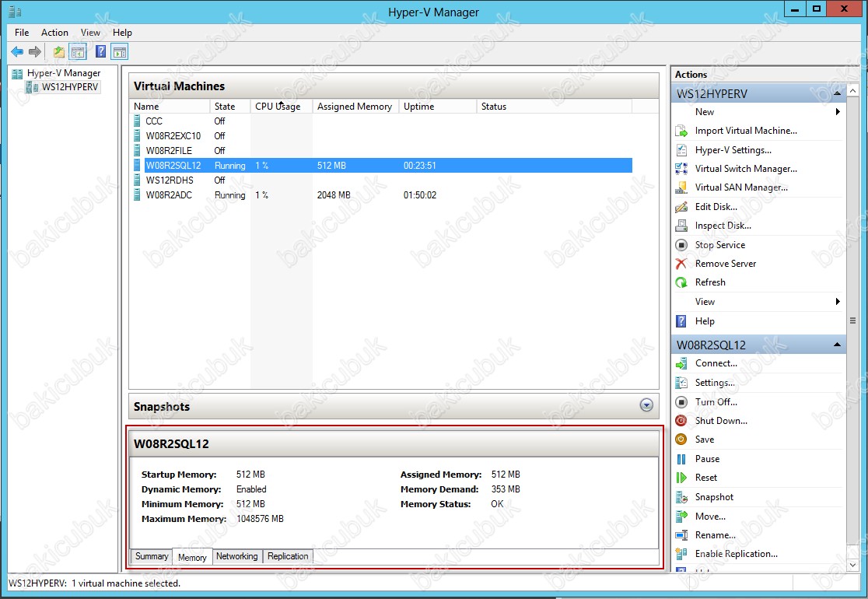Select the Hyper-V Manager root node
Viewport: 868px width, 599px height.
pos(64,73)
